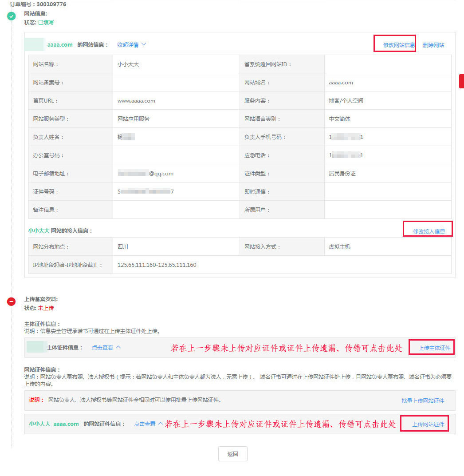This screenshot has height=476, width=464.
Task: Click the green thumbnail beside 主体证件信息
Action: [x=35, y=347]
